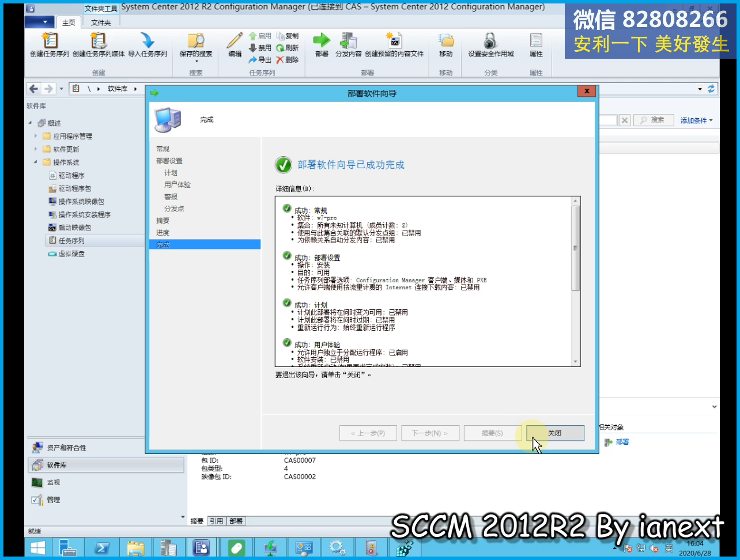Open Administration (管理) workspace
This screenshot has height=560, width=740.
[x=106, y=500]
